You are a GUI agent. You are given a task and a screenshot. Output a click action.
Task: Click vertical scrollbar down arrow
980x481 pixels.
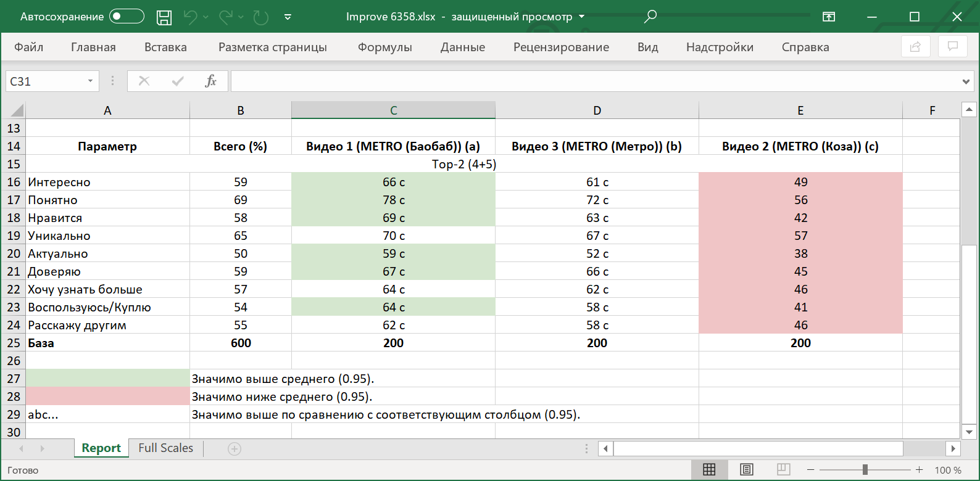click(x=969, y=432)
